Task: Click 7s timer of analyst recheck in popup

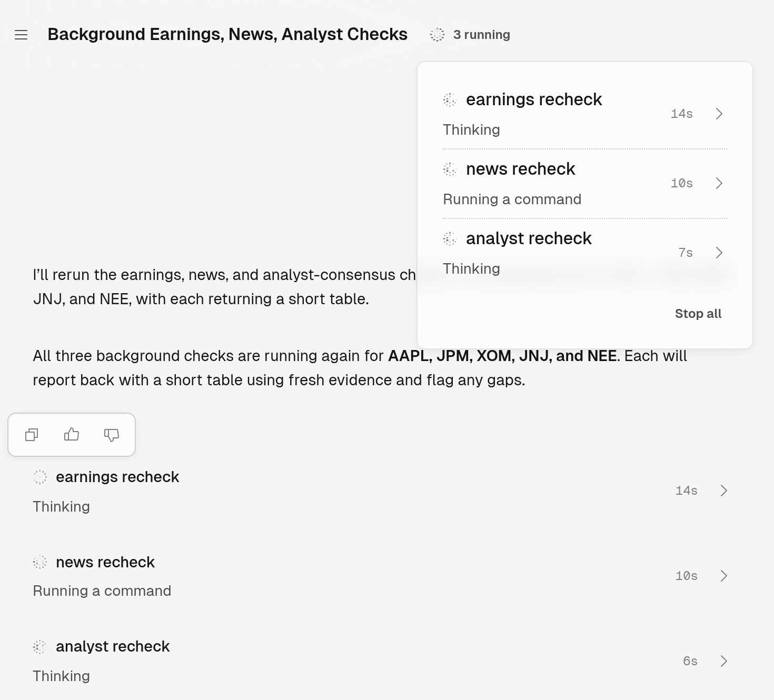Action: point(686,253)
